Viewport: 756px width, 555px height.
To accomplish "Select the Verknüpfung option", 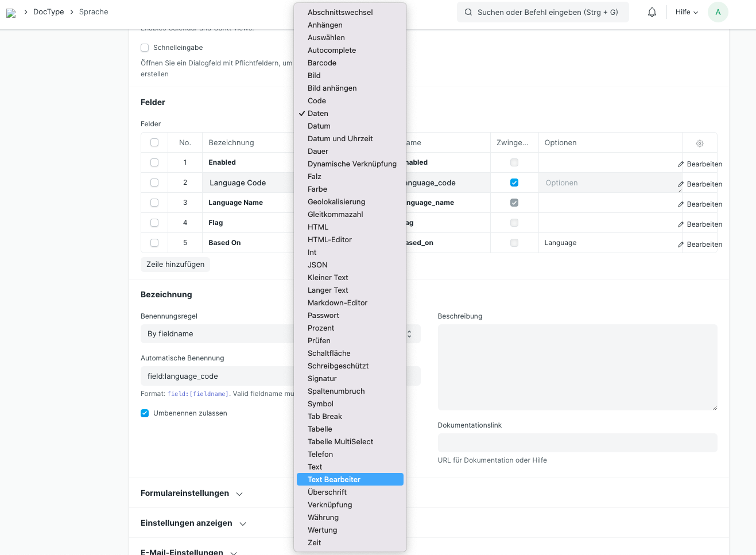I will (x=350, y=504).
